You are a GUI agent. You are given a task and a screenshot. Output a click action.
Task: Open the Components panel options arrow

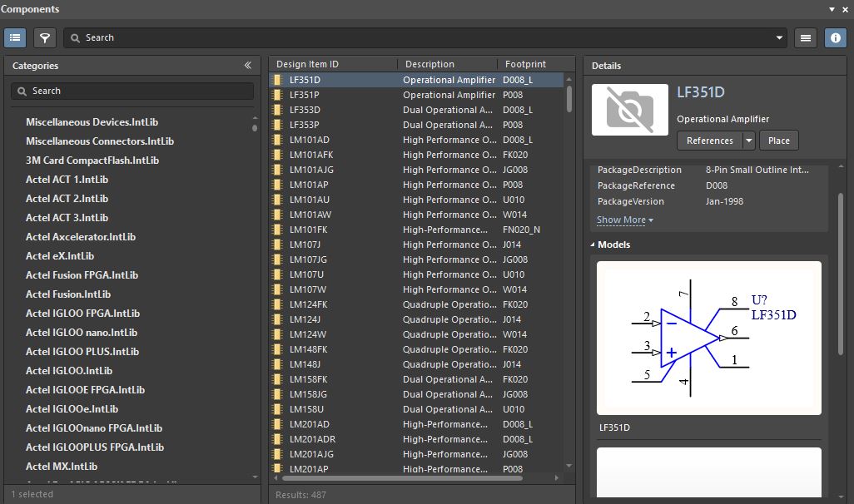coord(832,9)
